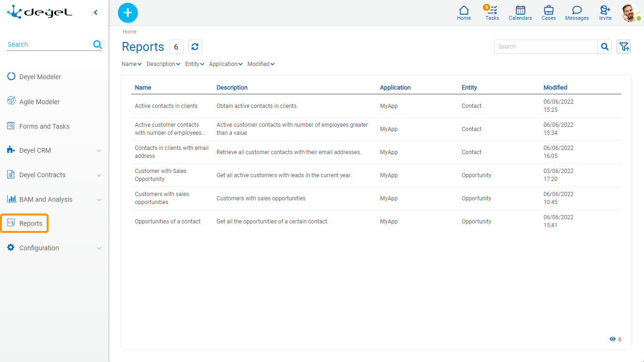Click the Invite user icon

(x=605, y=13)
